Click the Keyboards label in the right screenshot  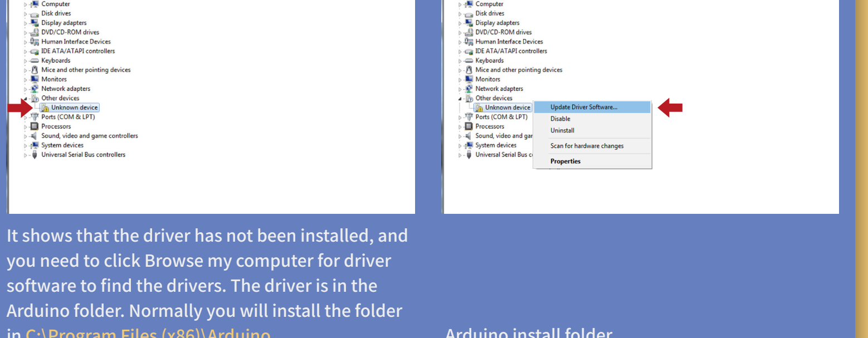[489, 61]
